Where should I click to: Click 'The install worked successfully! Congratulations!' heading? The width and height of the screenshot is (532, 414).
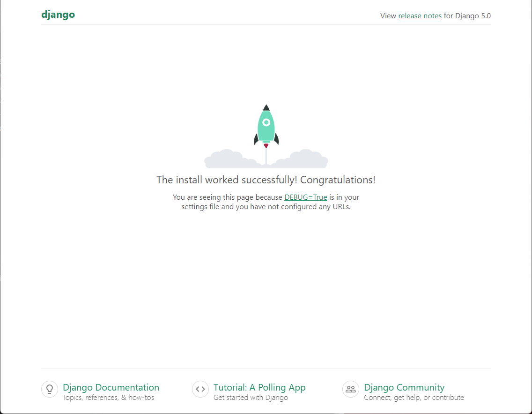(266, 180)
